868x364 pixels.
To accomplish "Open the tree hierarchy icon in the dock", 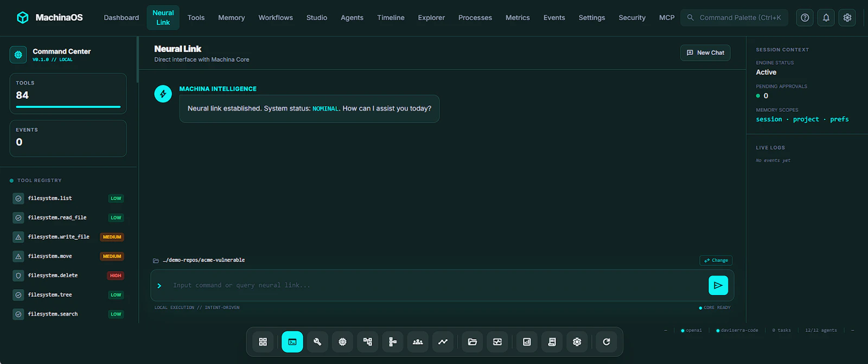I will pyautogui.click(x=393, y=342).
